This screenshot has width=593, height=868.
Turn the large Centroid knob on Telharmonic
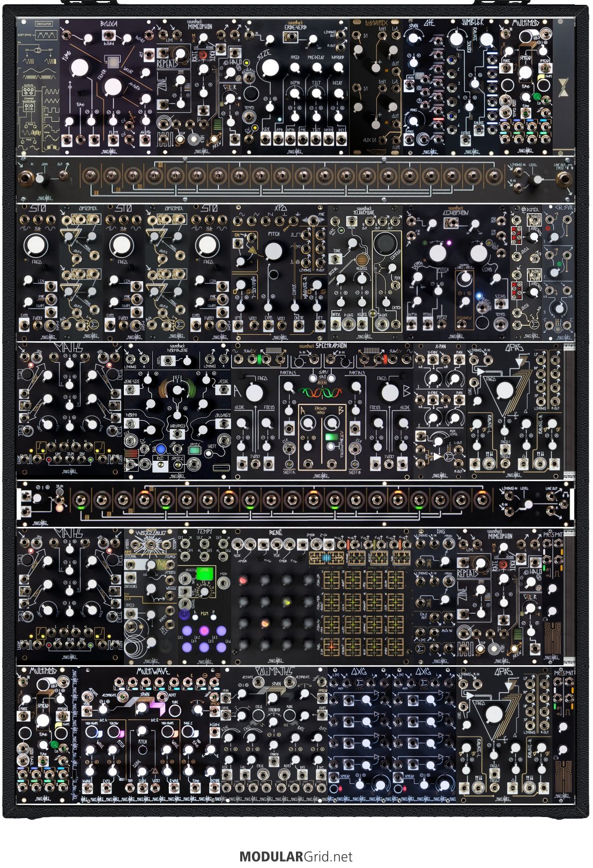383,244
